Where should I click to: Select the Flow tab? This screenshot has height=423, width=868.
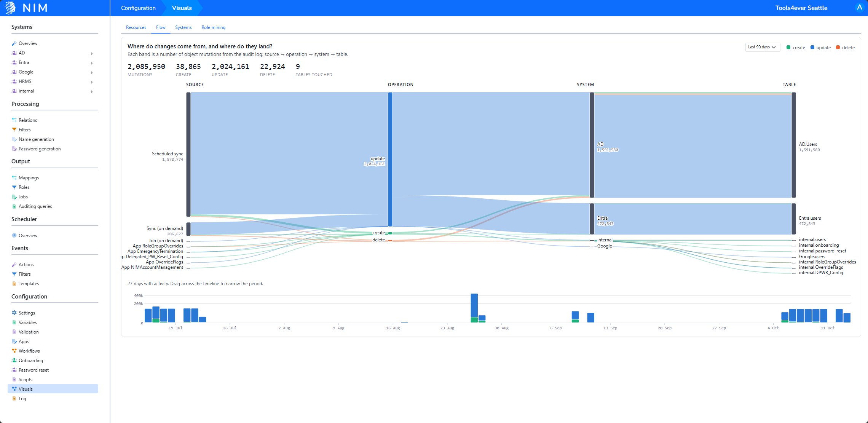(161, 27)
